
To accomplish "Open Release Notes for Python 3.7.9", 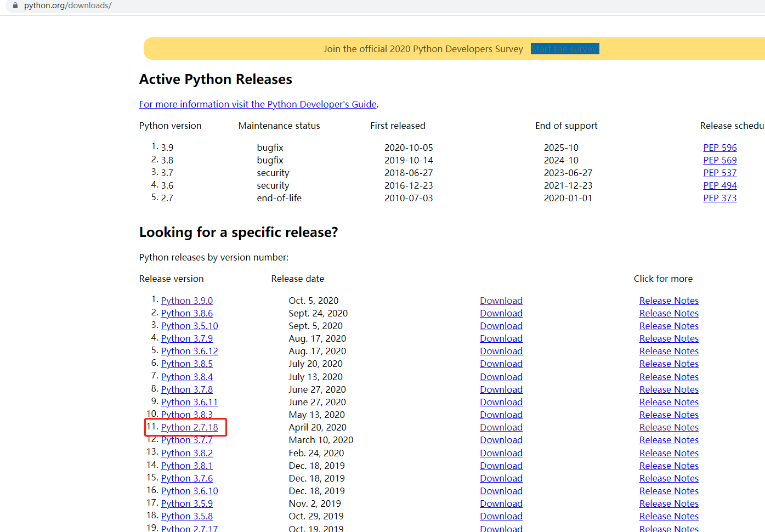I will pos(669,338).
